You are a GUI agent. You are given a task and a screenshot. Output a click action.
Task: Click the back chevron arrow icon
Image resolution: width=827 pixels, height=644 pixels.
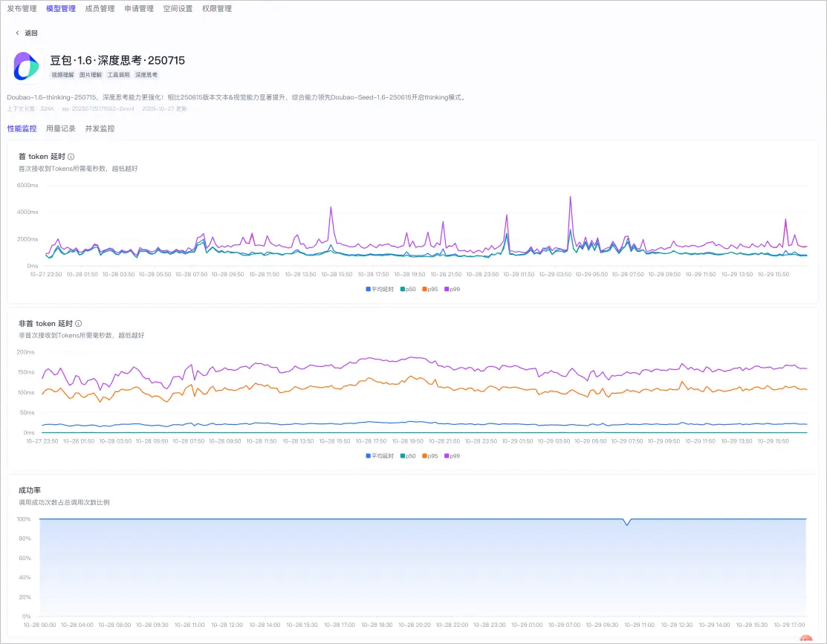17,33
